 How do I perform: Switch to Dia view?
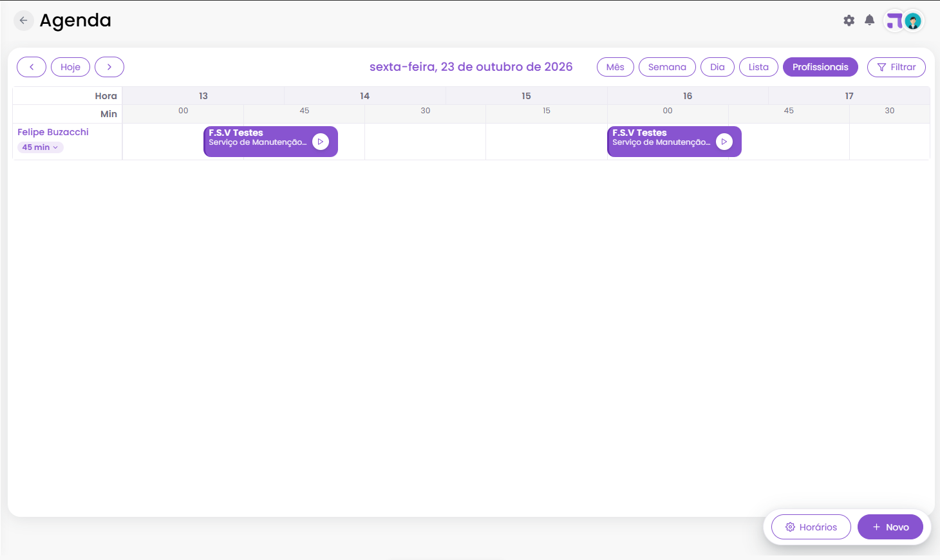[717, 67]
